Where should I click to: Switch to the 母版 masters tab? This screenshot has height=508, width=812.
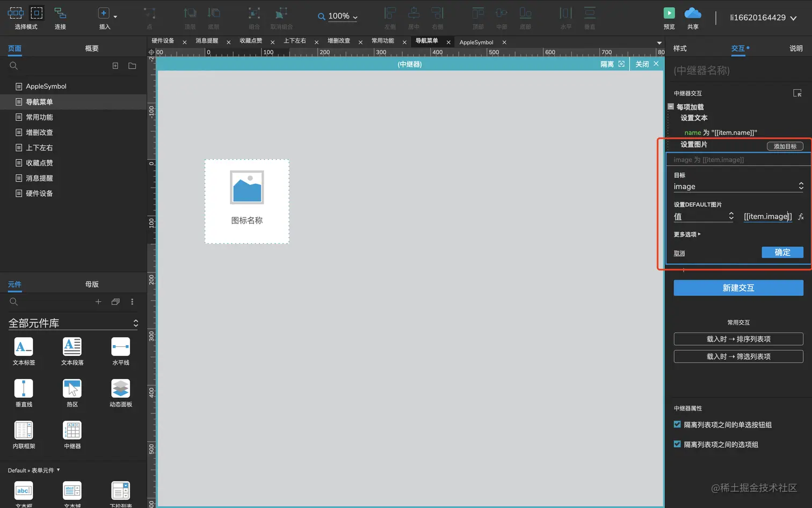(x=92, y=284)
